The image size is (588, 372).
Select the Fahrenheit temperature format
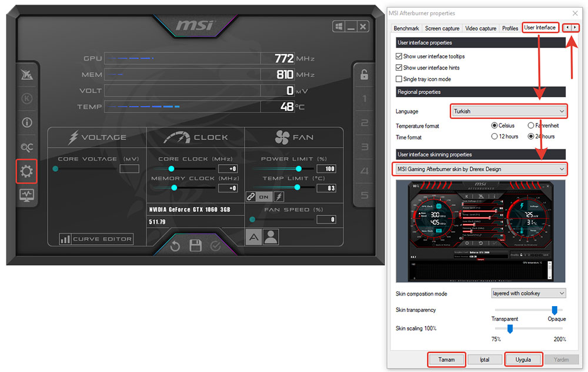pyautogui.click(x=531, y=125)
